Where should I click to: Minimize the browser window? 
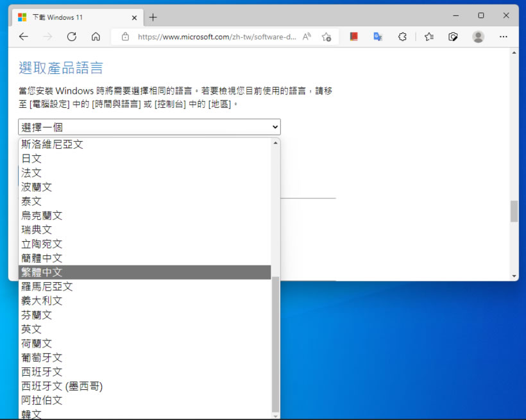point(455,15)
